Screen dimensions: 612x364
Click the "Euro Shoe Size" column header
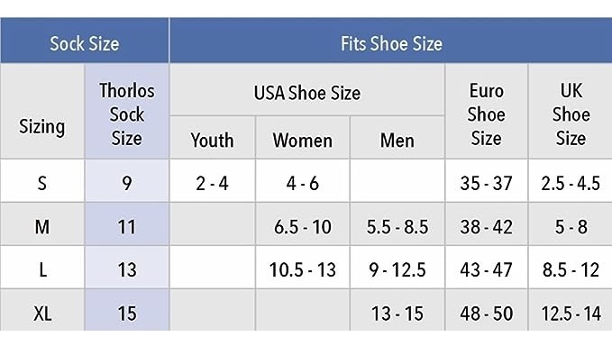click(486, 114)
